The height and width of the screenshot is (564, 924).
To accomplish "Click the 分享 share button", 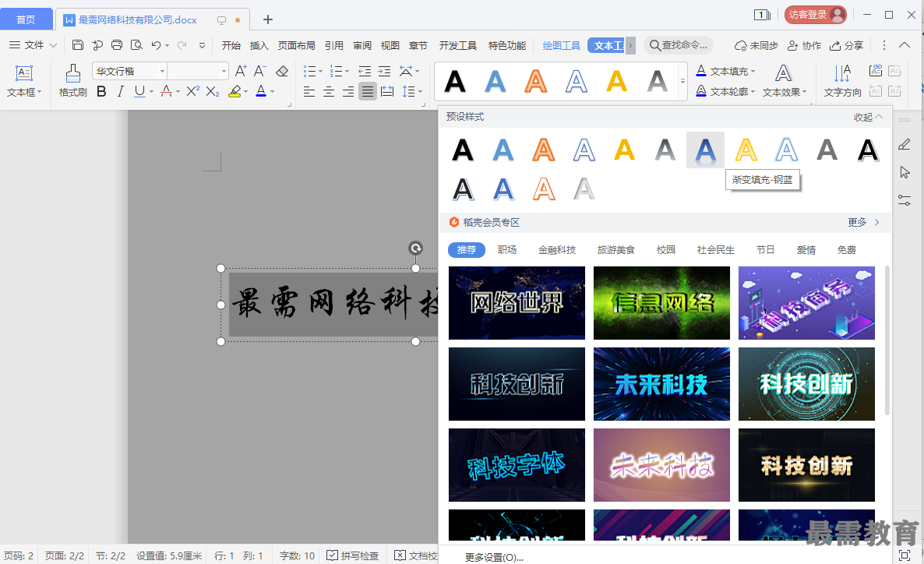I will point(847,45).
